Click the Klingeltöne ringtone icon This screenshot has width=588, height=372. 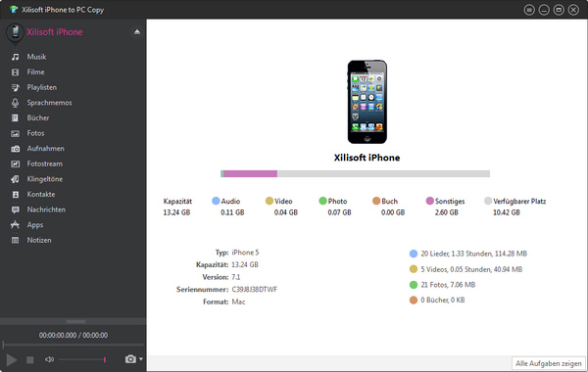click(x=15, y=179)
